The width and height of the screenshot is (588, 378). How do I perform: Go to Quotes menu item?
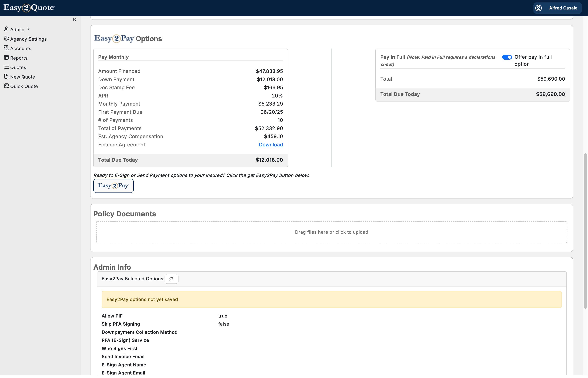(18, 67)
